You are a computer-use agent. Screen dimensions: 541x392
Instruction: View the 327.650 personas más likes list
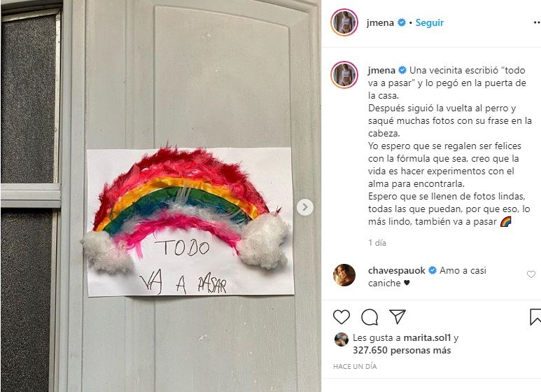pyautogui.click(x=402, y=351)
